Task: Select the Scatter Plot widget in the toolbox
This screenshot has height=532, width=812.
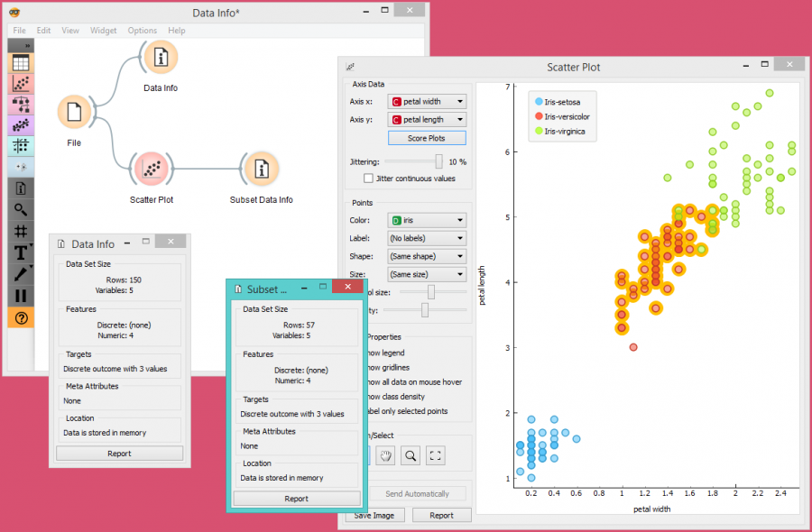Action: point(20,84)
